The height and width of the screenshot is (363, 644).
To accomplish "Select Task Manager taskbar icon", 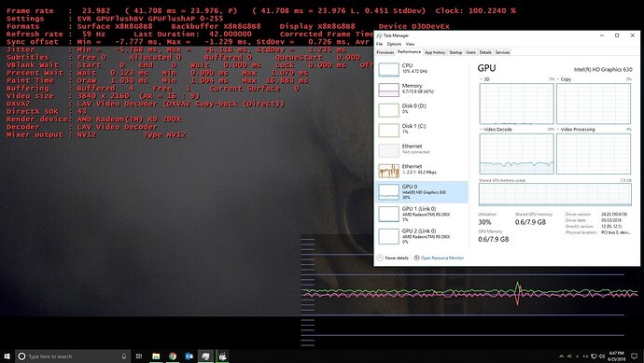I will pos(205,356).
